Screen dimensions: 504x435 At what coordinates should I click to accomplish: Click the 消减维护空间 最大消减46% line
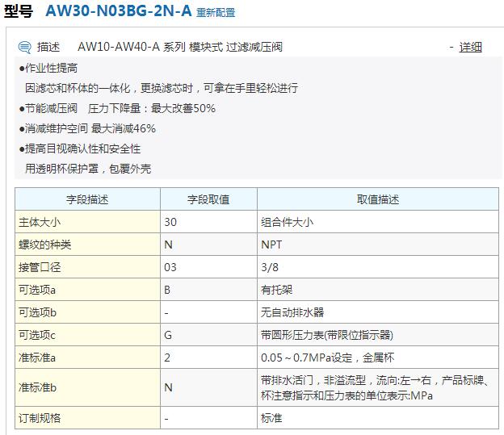(x=87, y=128)
